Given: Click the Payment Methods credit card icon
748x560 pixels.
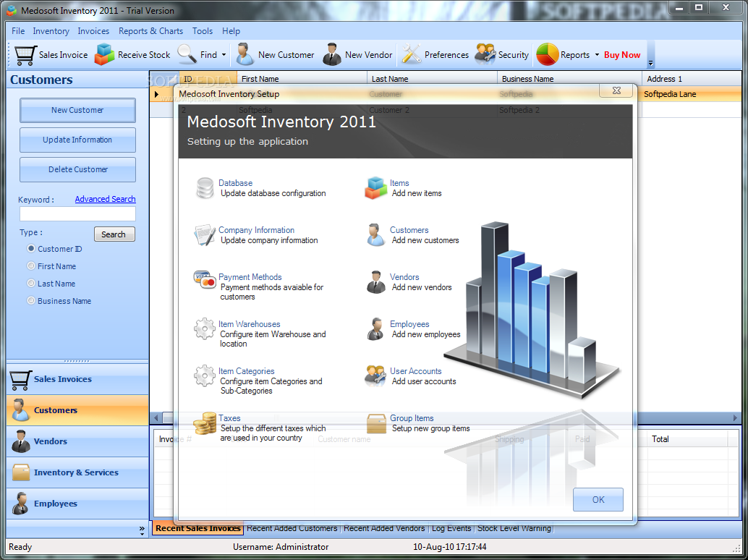Looking at the screenshot, I should 205,279.
